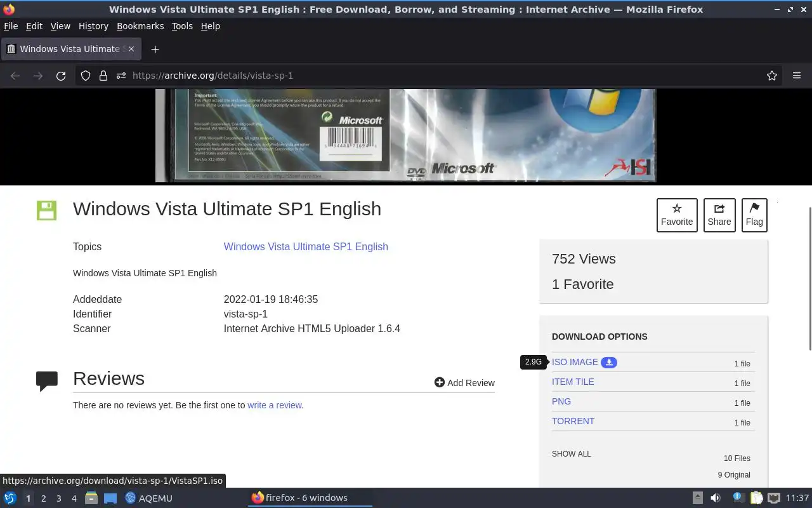Click the 1 Favorite count text
Screen dimensions: 812x508
tap(583, 284)
